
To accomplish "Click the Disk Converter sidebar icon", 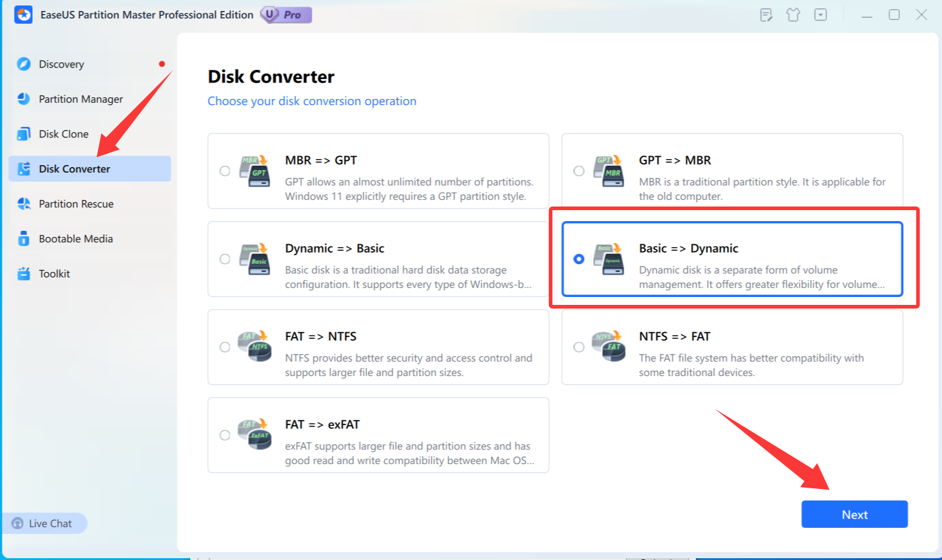I will [24, 169].
